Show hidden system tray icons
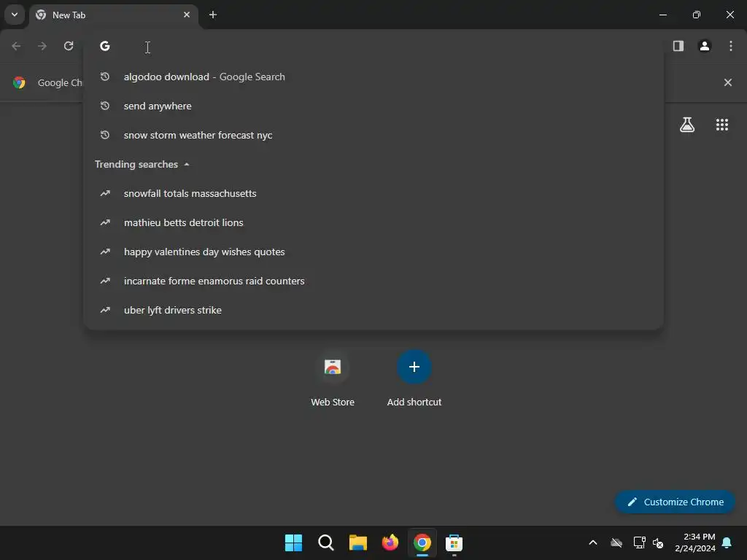The width and height of the screenshot is (747, 560). point(593,542)
